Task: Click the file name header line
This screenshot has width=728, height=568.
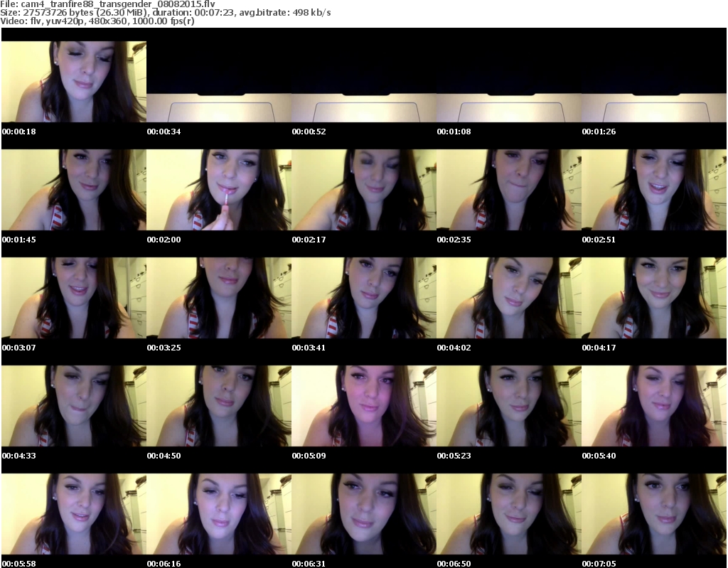Action: click(x=108, y=4)
